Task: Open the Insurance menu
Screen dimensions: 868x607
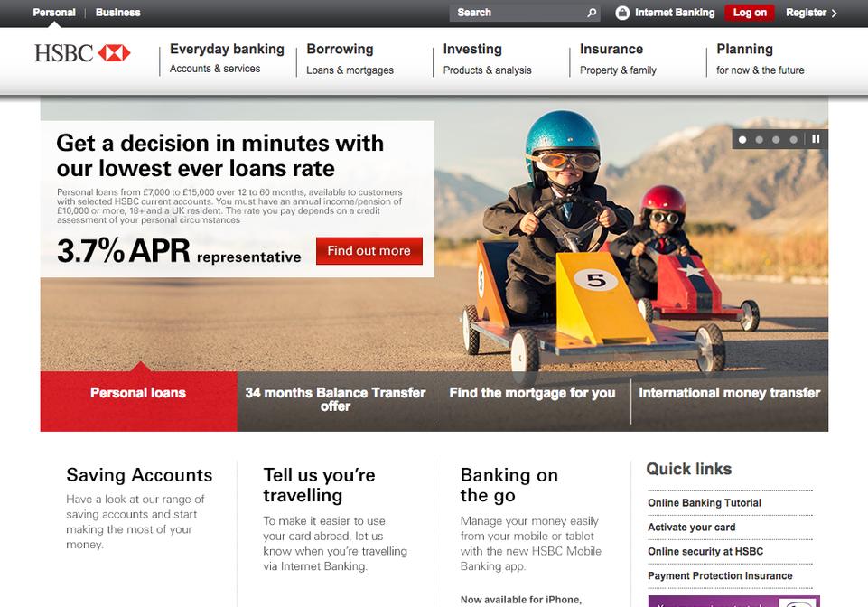Action: point(611,50)
